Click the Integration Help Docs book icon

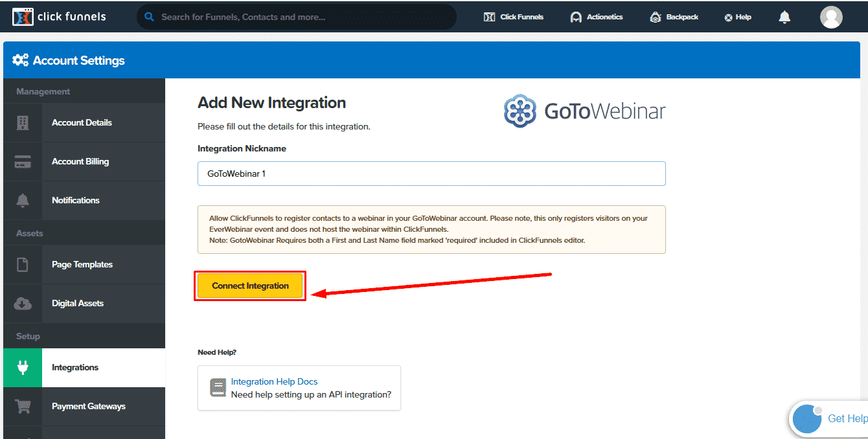(x=218, y=388)
